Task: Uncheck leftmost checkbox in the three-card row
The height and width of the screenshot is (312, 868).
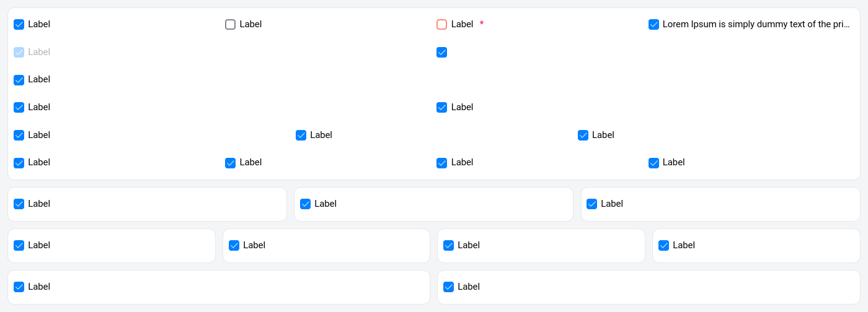Action: tap(19, 204)
